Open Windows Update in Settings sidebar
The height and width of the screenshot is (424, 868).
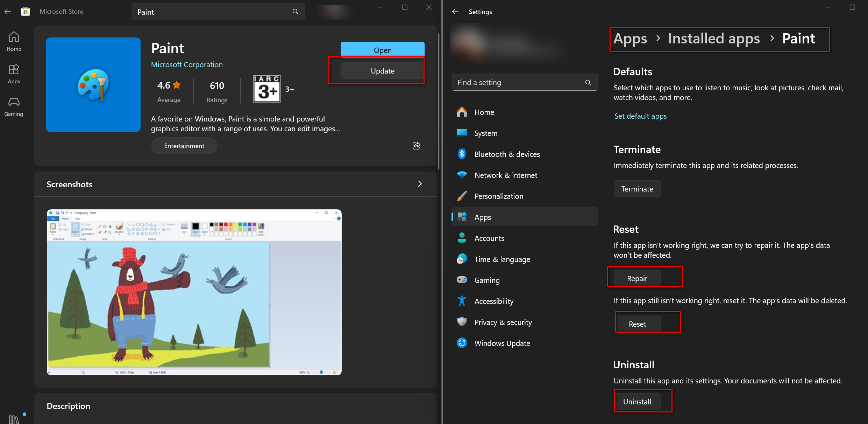tap(502, 343)
